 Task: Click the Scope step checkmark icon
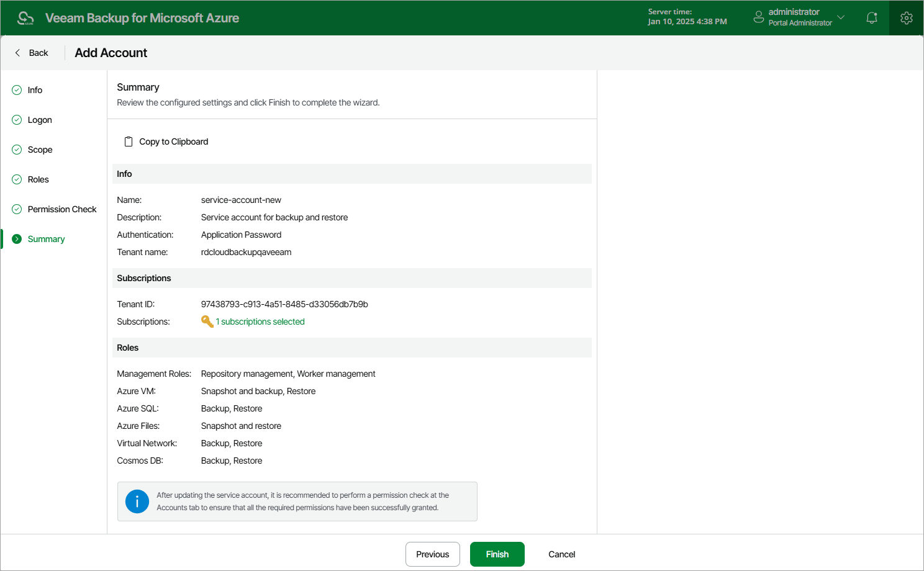click(17, 150)
